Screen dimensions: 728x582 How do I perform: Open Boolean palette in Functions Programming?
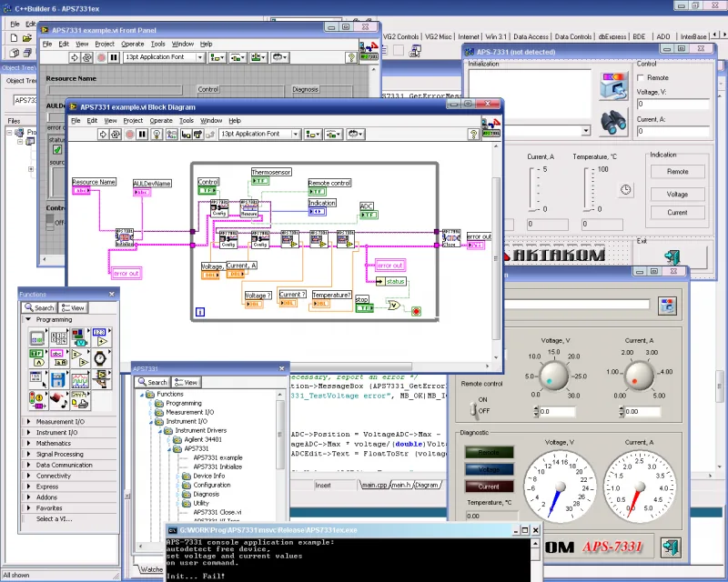[x=37, y=359]
